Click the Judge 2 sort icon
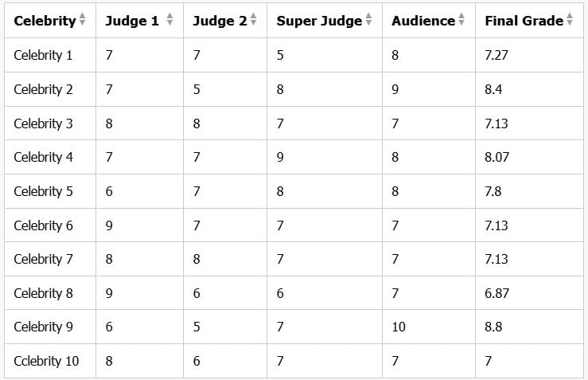The width and height of the screenshot is (588, 380). point(254,21)
